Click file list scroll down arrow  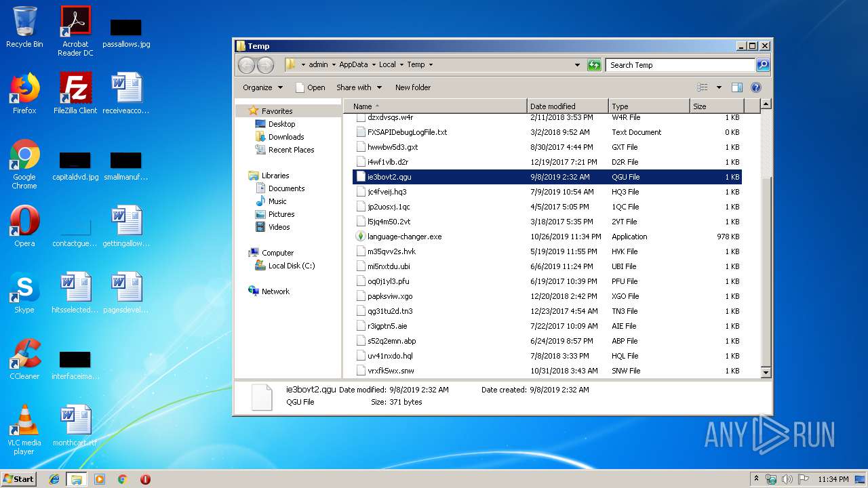point(766,372)
